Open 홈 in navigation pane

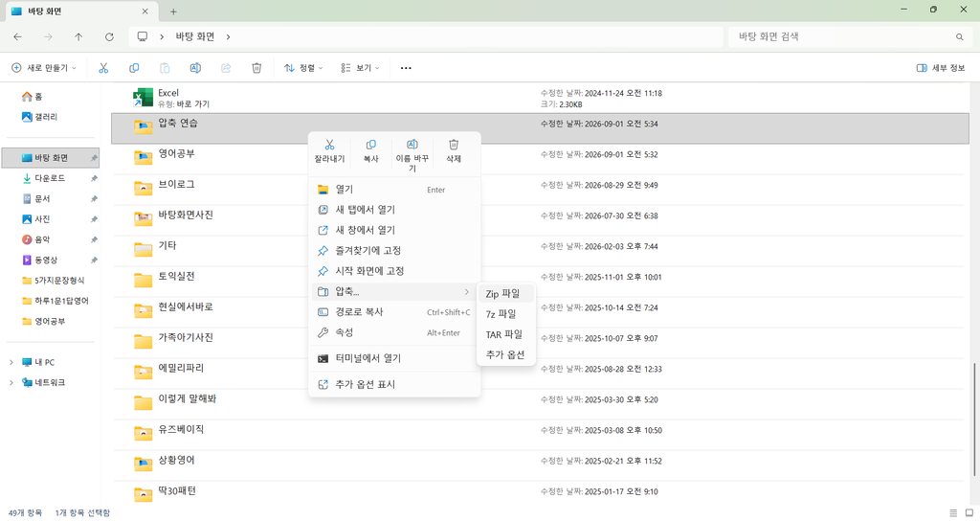[50, 97]
